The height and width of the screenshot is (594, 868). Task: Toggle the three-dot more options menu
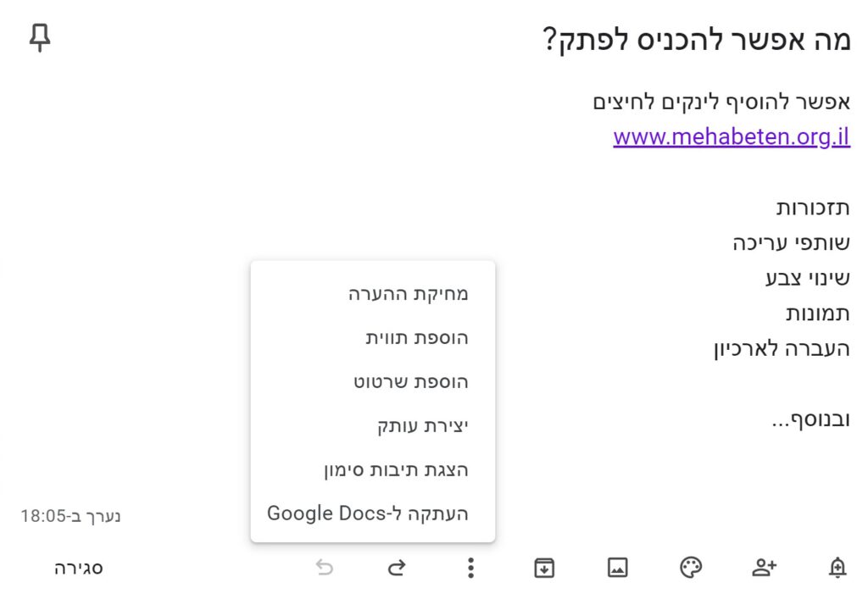470,568
